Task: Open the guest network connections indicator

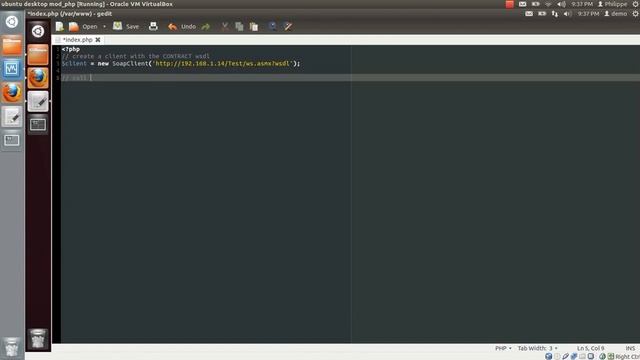Action: tap(554, 14)
